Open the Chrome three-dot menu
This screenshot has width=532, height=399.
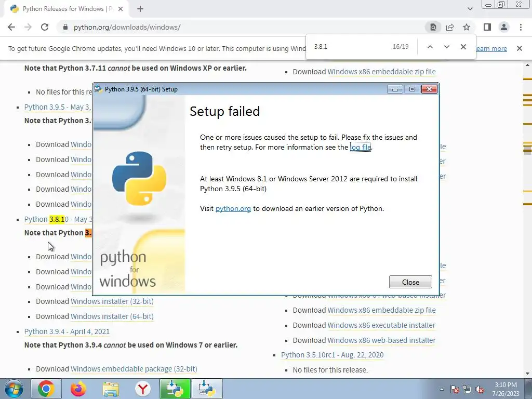tap(521, 27)
